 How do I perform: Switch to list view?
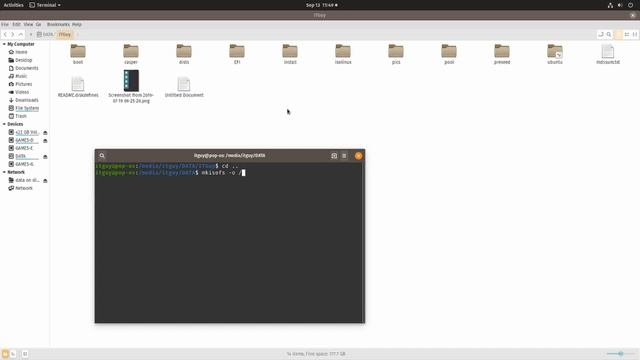pyautogui.click(x=627, y=34)
